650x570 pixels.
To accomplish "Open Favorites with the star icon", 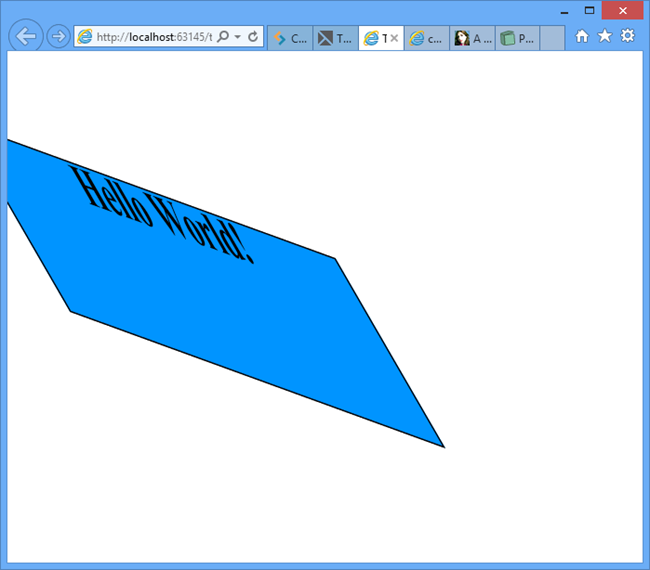I will [x=604, y=36].
